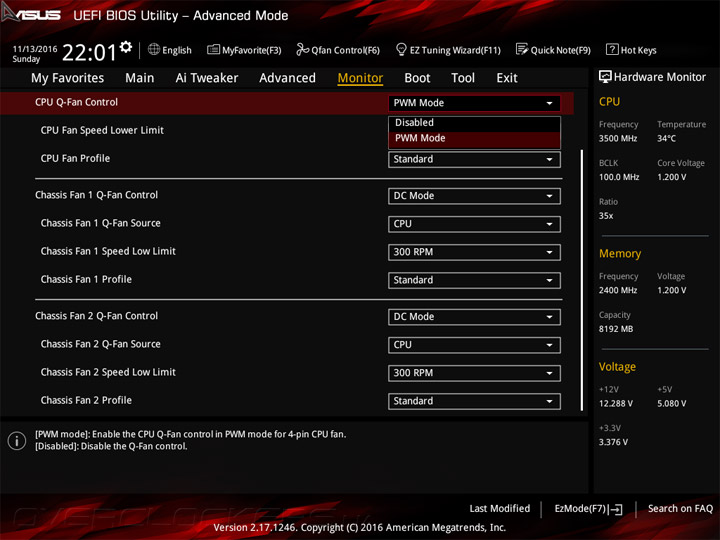Click the EZ Tuning Wizard bulb icon

click(x=401, y=49)
